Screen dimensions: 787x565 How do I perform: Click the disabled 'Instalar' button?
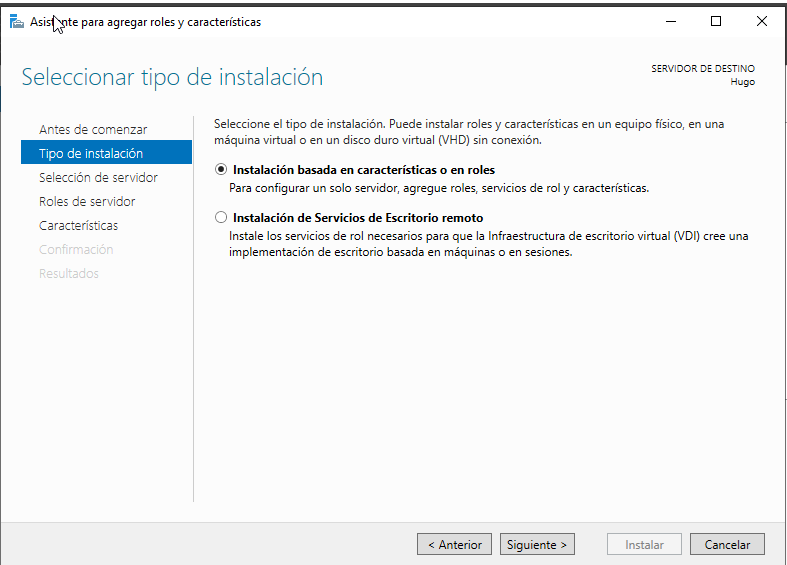click(644, 545)
